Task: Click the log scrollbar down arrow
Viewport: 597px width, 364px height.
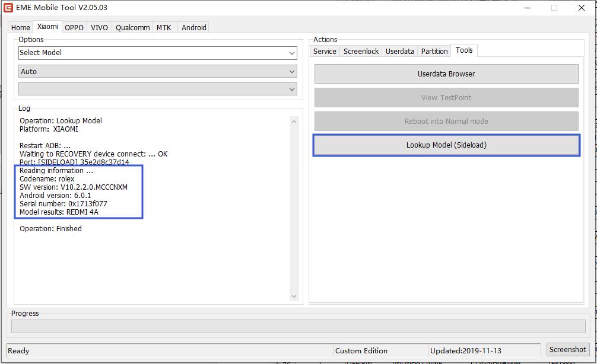Action: (x=294, y=296)
